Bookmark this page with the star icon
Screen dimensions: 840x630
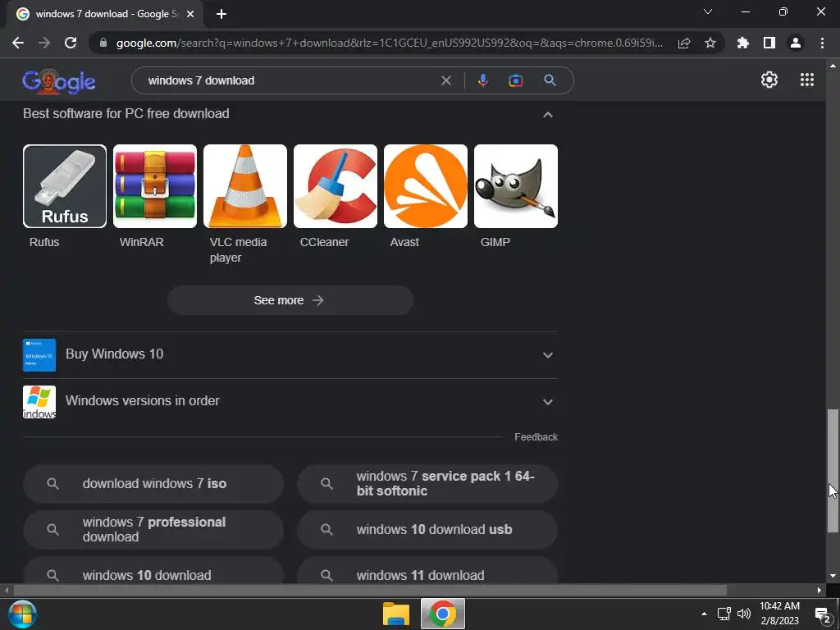click(710, 43)
